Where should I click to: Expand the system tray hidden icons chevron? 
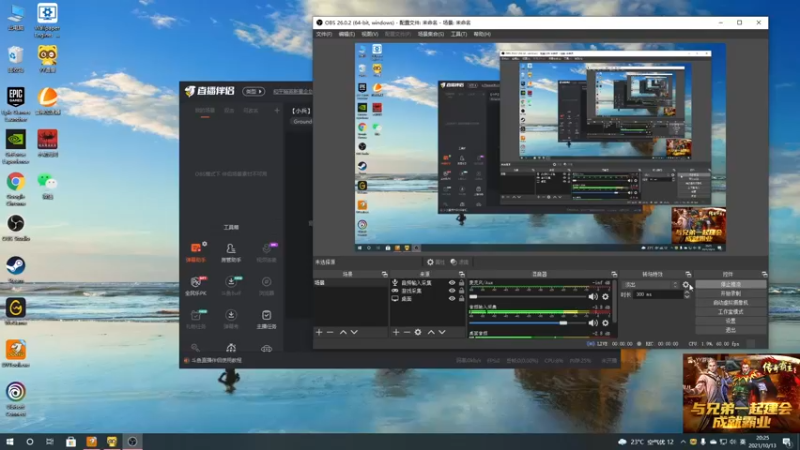coord(683,442)
